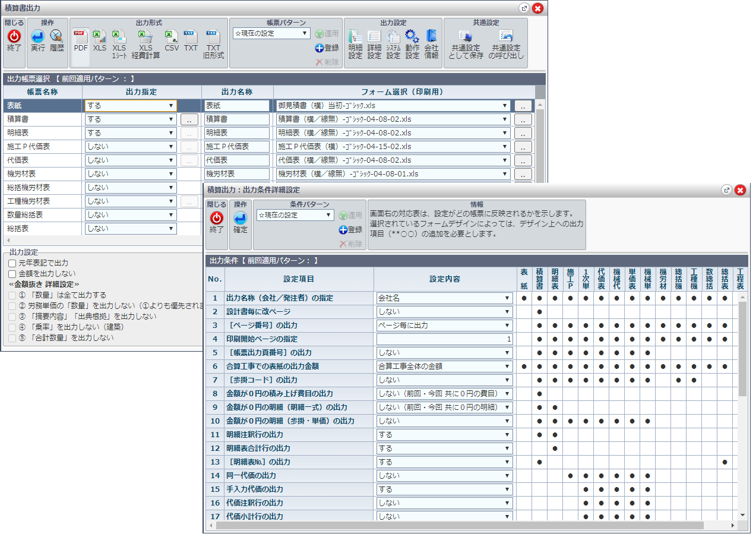This screenshot has width=756, height=537.
Task: Click ［歩掛コード］の出力 setting label
Action: coord(262,380)
